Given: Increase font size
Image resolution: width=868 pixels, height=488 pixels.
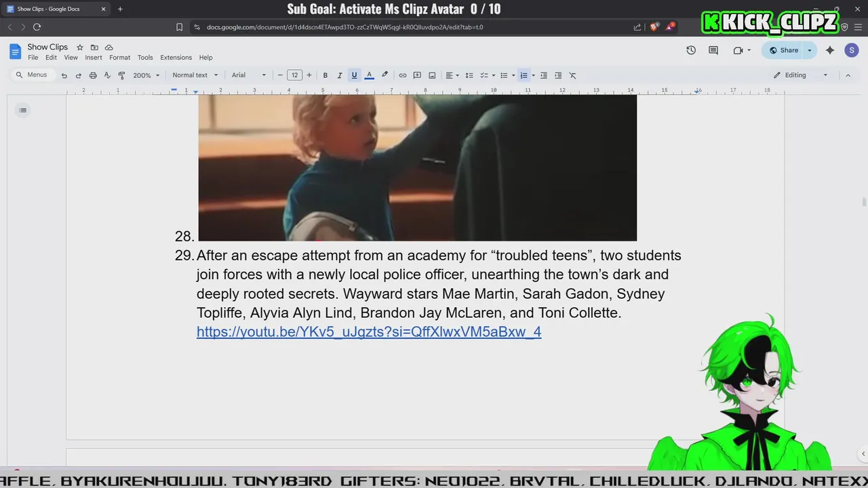Looking at the screenshot, I should [309, 75].
